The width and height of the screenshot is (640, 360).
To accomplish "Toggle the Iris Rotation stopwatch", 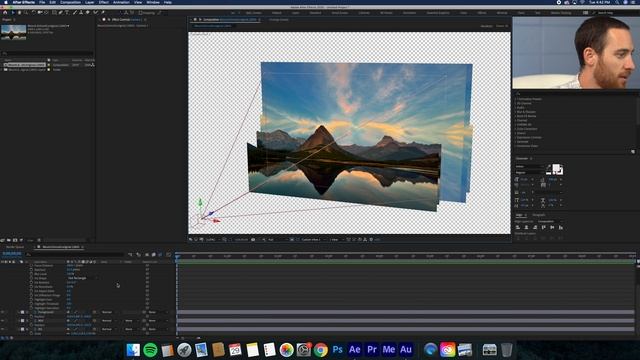I will (x=31, y=282).
